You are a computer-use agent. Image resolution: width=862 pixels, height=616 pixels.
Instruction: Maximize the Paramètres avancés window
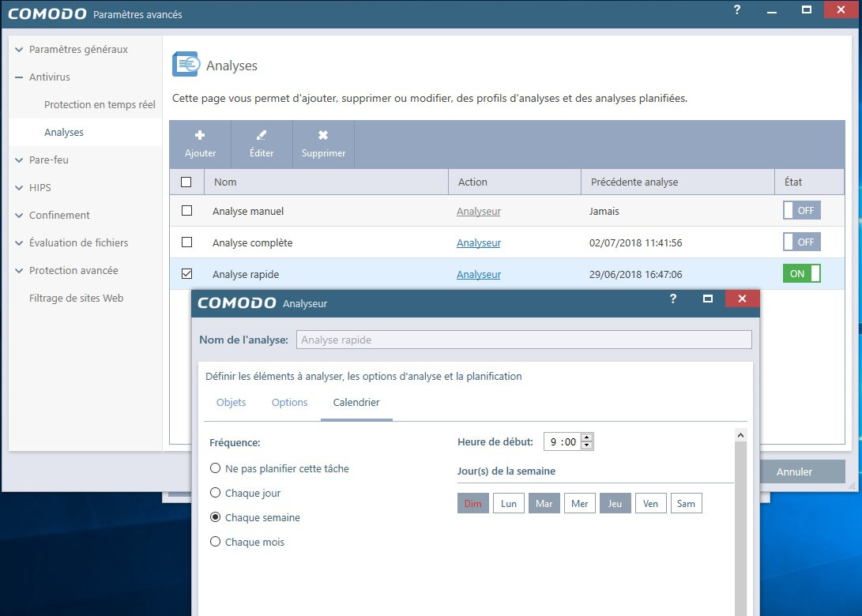[807, 9]
